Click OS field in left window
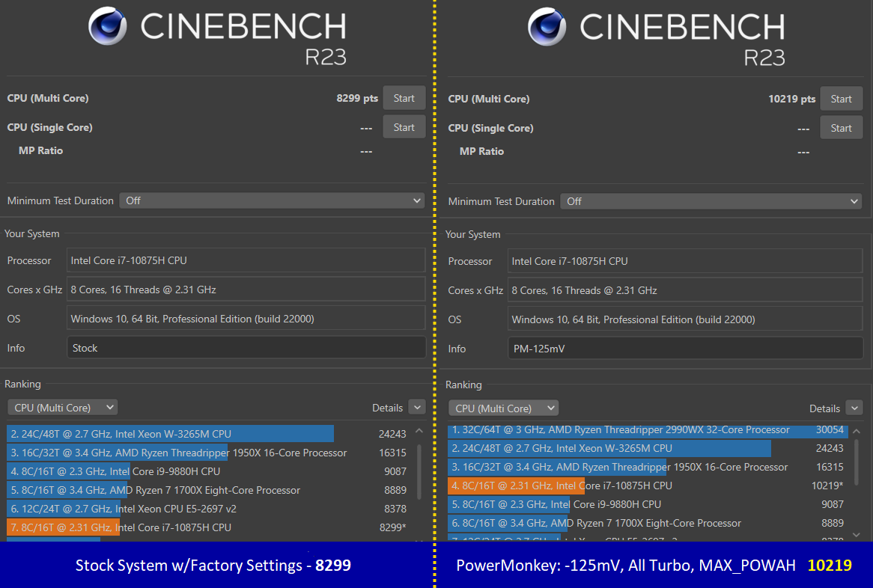This screenshot has width=873, height=588. [x=246, y=319]
